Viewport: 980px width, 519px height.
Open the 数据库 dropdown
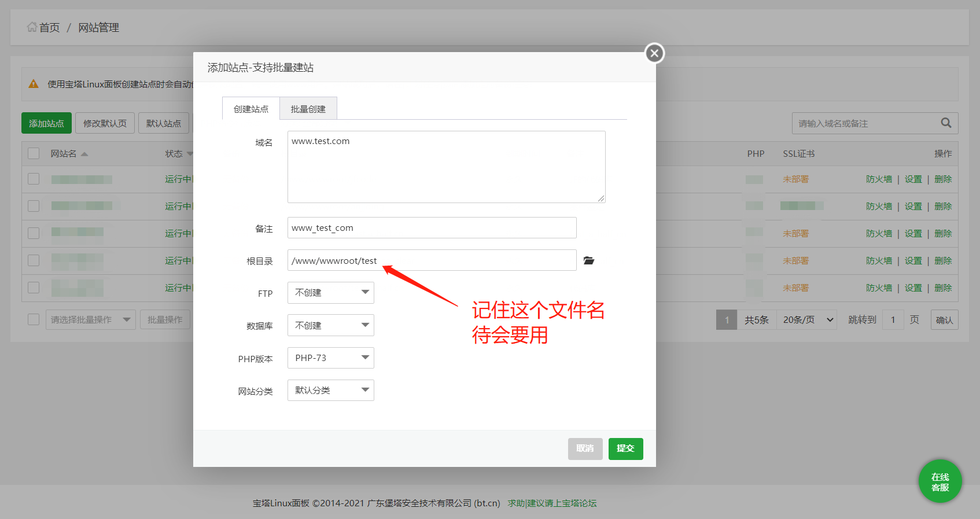tap(330, 325)
